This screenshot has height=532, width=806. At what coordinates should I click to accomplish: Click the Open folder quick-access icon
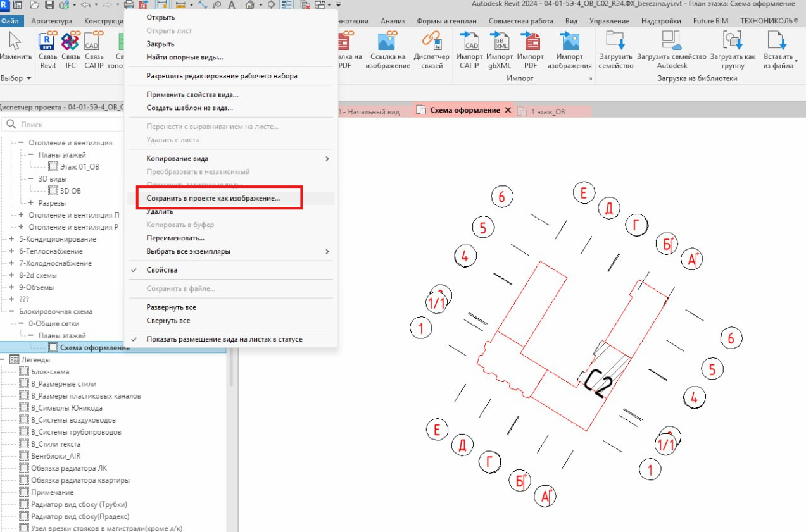click(x=34, y=4)
